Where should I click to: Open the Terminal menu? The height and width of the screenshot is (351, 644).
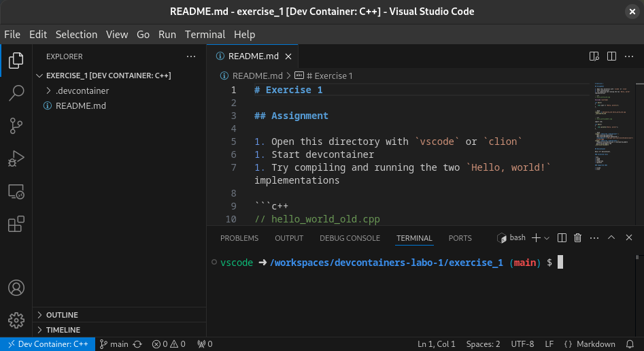[205, 34]
